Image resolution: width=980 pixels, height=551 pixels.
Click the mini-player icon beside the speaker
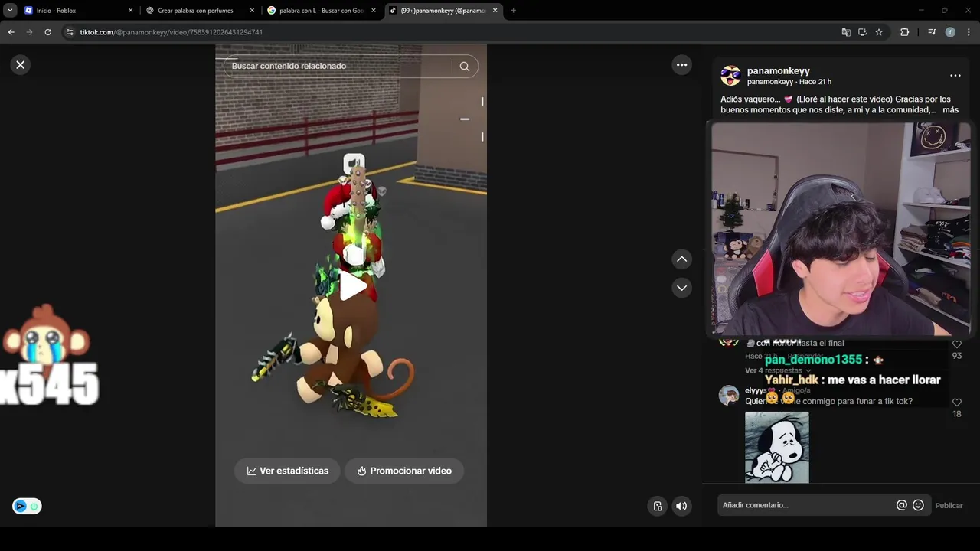pos(657,506)
